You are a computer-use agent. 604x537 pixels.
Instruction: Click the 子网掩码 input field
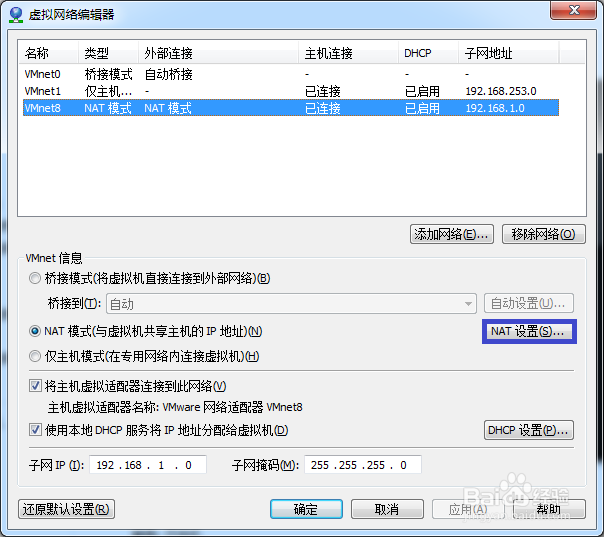362,465
